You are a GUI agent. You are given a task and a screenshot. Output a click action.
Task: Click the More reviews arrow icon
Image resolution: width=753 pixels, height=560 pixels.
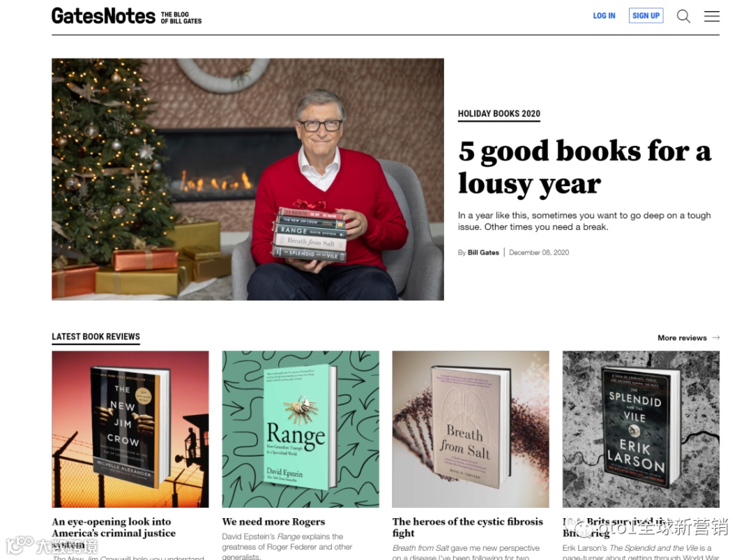point(716,338)
